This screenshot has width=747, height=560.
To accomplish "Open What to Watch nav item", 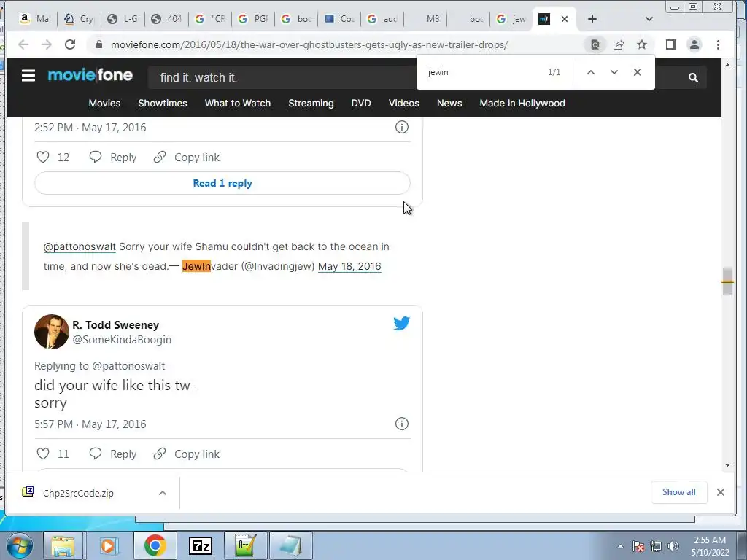I will click(238, 104).
